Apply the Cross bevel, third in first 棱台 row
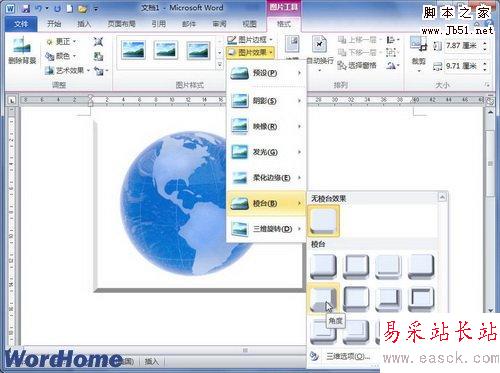 click(388, 266)
